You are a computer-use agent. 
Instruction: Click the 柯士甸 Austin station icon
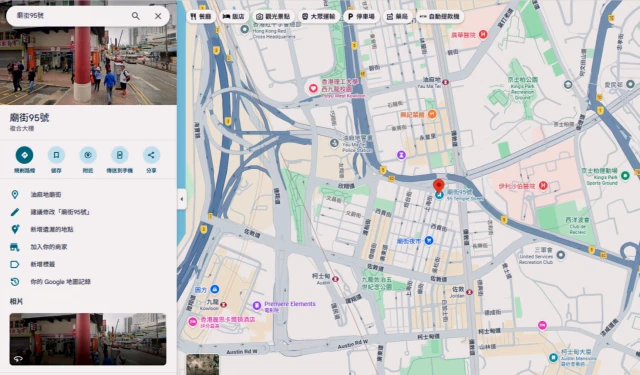click(336, 279)
